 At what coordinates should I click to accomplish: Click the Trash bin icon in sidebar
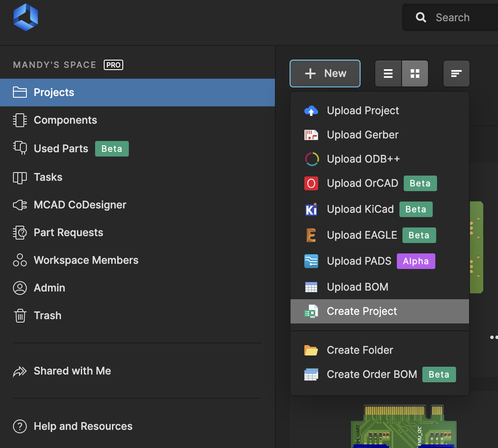pos(20,316)
